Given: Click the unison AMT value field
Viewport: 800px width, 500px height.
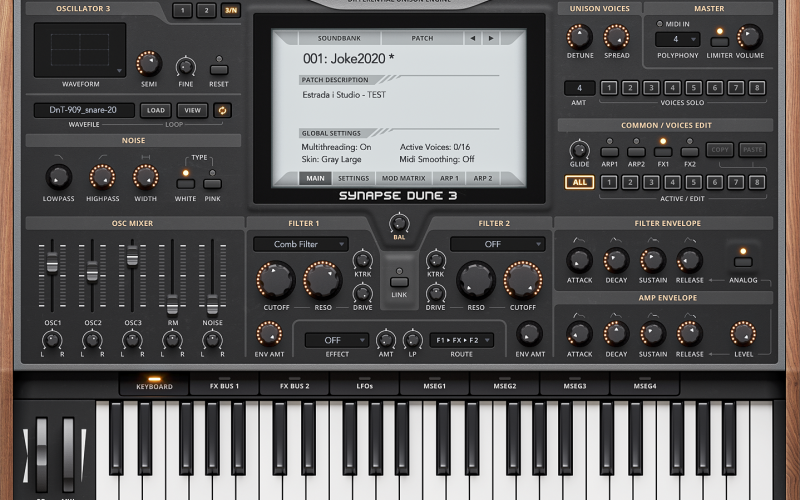Looking at the screenshot, I should click(579, 88).
